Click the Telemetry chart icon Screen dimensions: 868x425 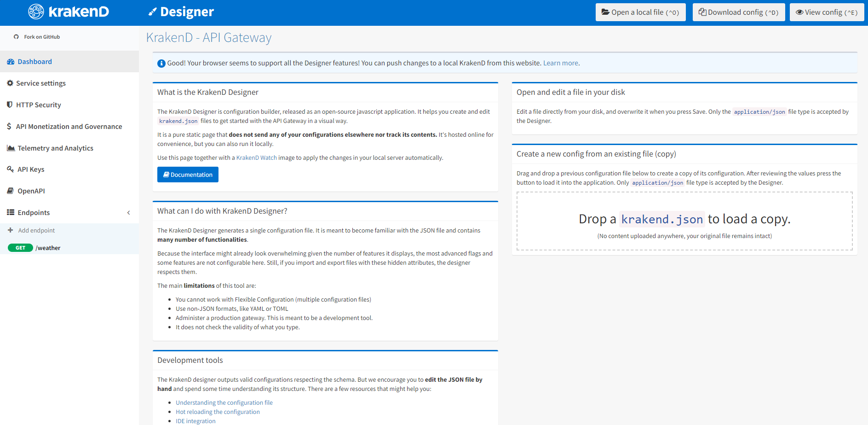pos(11,148)
